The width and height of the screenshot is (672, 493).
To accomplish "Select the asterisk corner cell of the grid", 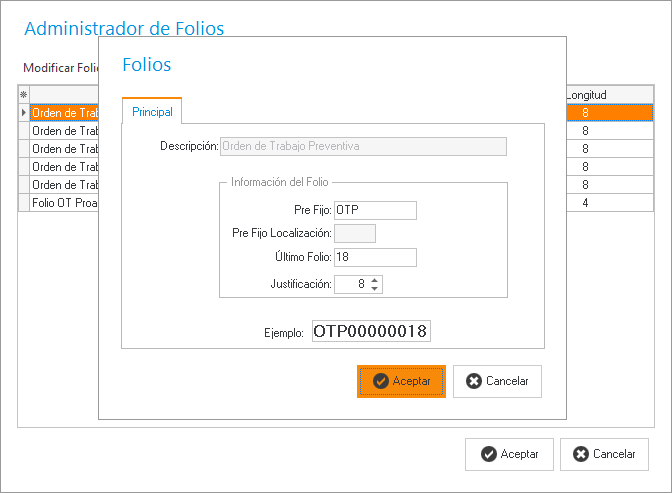I will pos(24,94).
